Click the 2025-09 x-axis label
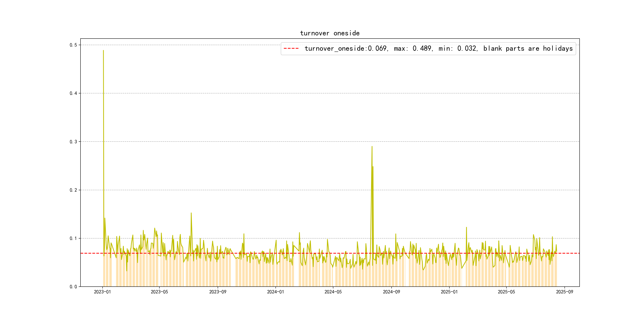The height and width of the screenshot is (322, 644). tap(564, 292)
